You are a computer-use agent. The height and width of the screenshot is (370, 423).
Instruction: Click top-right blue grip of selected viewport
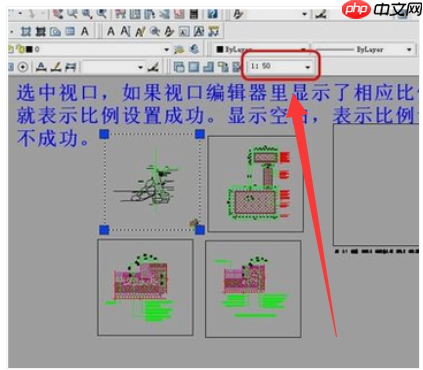point(200,134)
